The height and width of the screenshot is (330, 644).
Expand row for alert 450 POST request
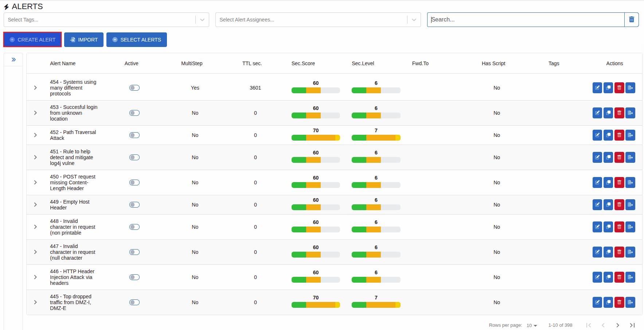(35, 182)
